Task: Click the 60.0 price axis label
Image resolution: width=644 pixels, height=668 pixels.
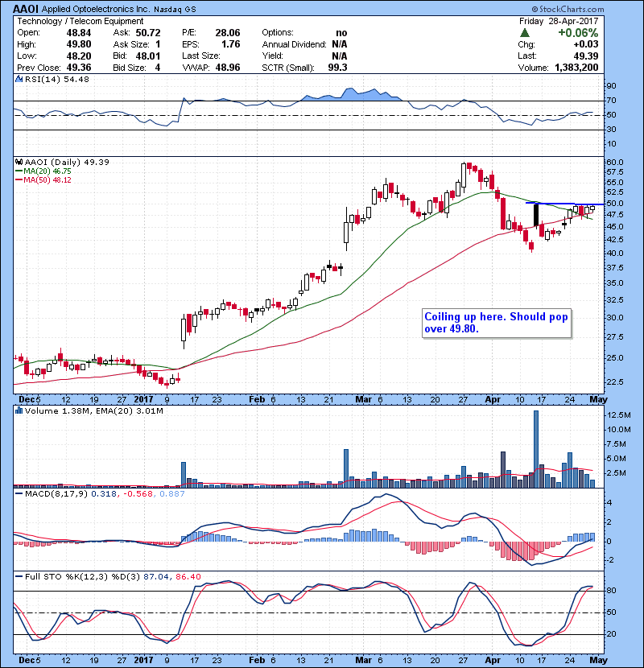Action: [614, 163]
